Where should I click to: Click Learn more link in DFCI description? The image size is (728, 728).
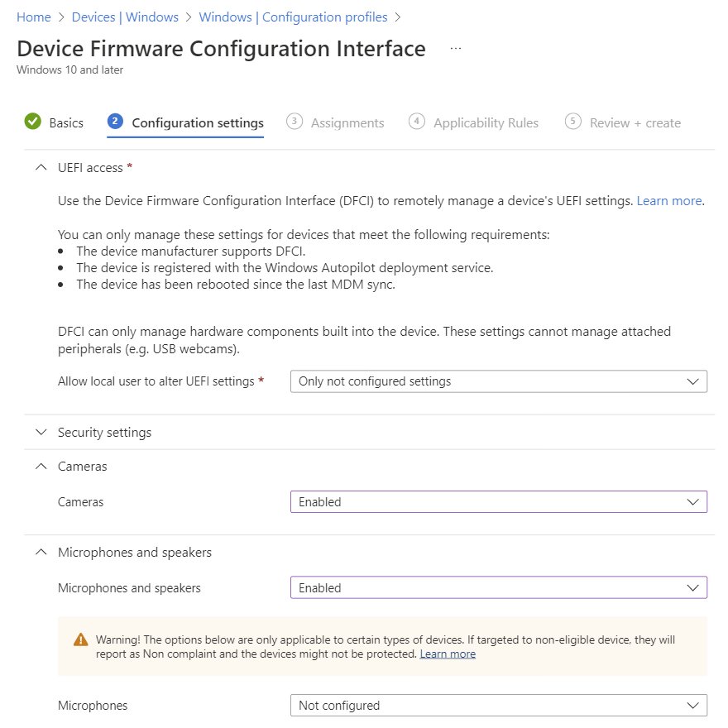click(x=669, y=201)
